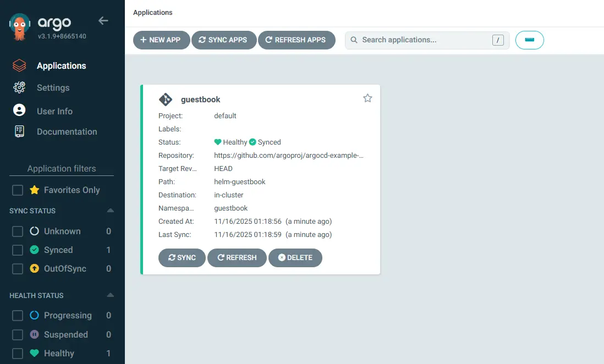
Task: Open the Settings menu item
Action: coord(53,88)
